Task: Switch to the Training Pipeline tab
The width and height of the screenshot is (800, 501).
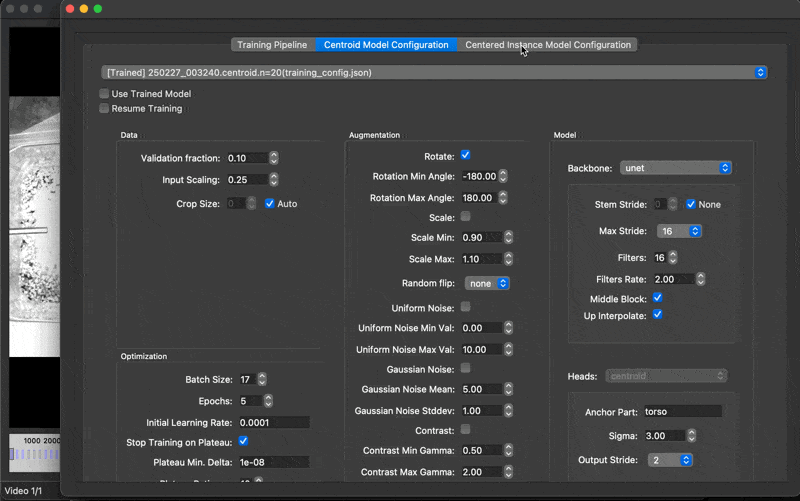Action: (x=272, y=45)
